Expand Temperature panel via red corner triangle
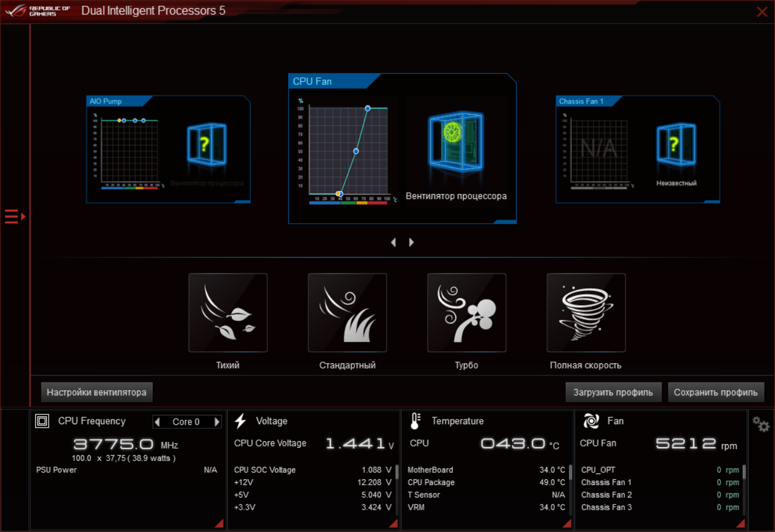The height and width of the screenshot is (532, 775). tap(567, 523)
